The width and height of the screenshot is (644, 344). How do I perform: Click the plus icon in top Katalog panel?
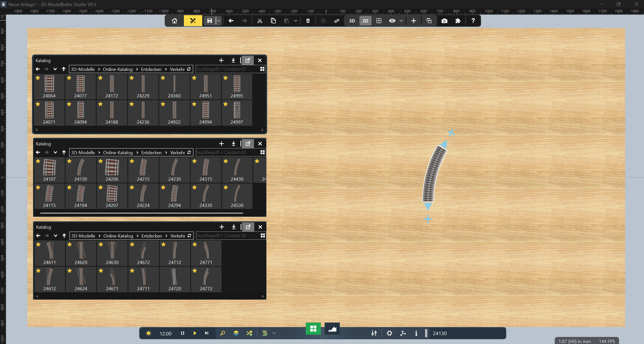pyautogui.click(x=221, y=60)
